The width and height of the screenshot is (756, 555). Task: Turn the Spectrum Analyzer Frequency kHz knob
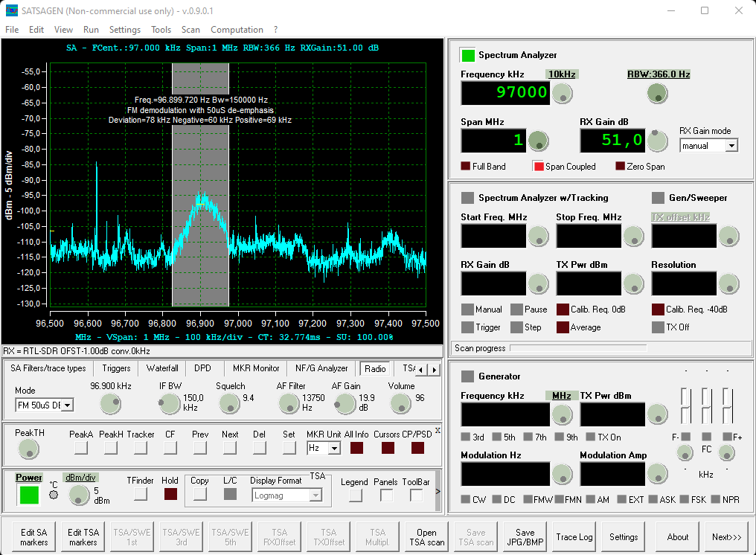pyautogui.click(x=562, y=93)
